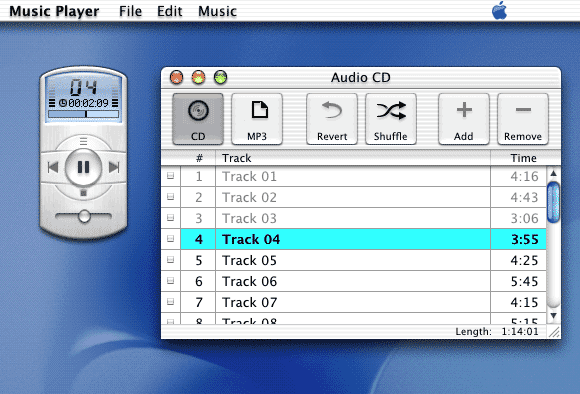Screen dimensions: 580x394
Task: Select Track 06 in the list
Action: (x=353, y=281)
